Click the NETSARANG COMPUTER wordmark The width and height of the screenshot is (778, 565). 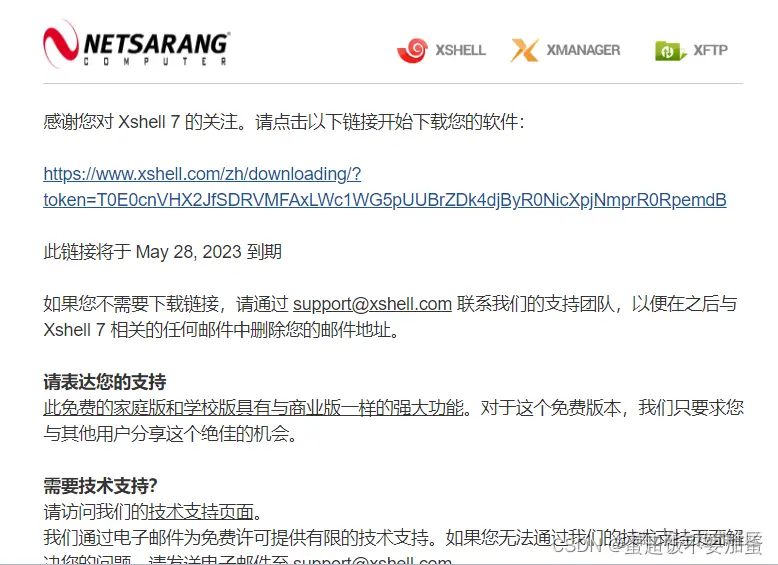pyautogui.click(x=156, y=49)
